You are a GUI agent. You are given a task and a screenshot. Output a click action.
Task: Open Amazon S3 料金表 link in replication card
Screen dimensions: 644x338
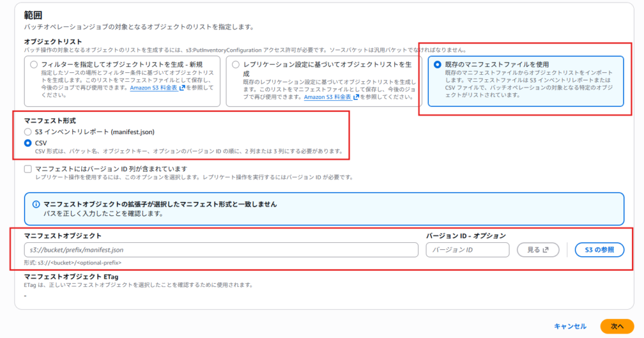coord(328,97)
